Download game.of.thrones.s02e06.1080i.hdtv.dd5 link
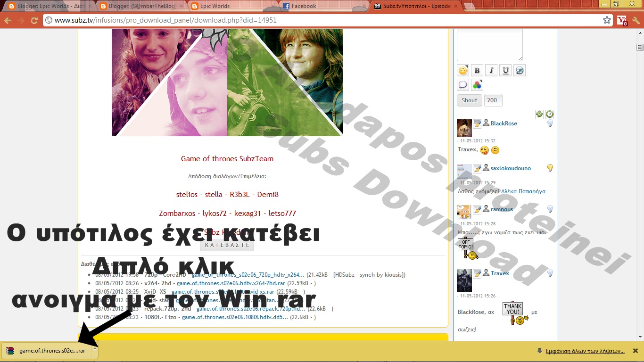 tap(235, 317)
